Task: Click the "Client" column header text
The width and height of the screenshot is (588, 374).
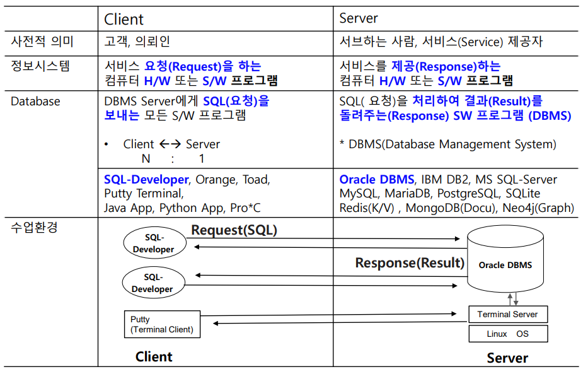Action: tap(124, 19)
